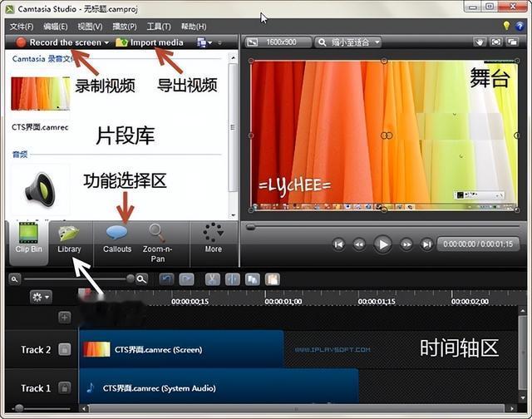Select the CTS界面.camrec (System Audio) clip
The width and height of the screenshot is (532, 419).
pos(219,387)
